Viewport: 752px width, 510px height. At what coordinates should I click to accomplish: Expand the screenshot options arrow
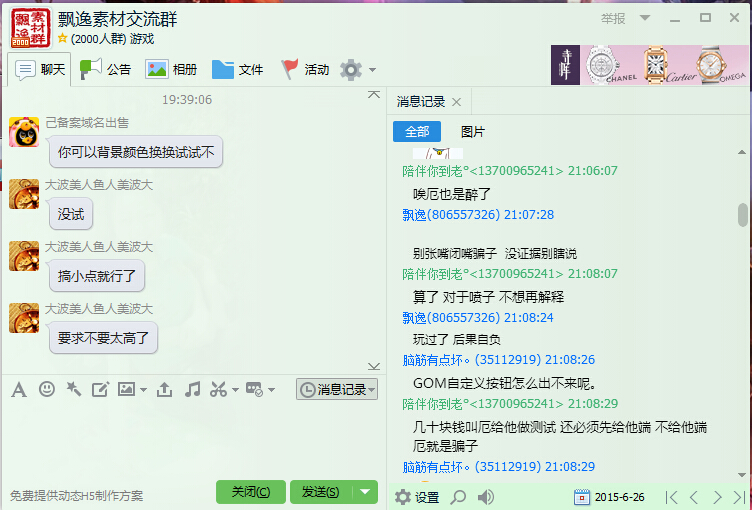[x=235, y=390]
